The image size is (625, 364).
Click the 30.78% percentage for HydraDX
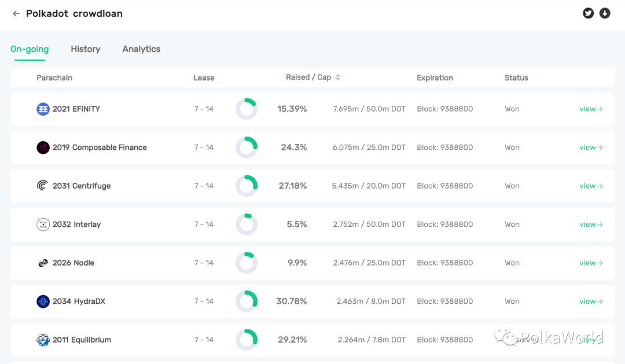(291, 302)
